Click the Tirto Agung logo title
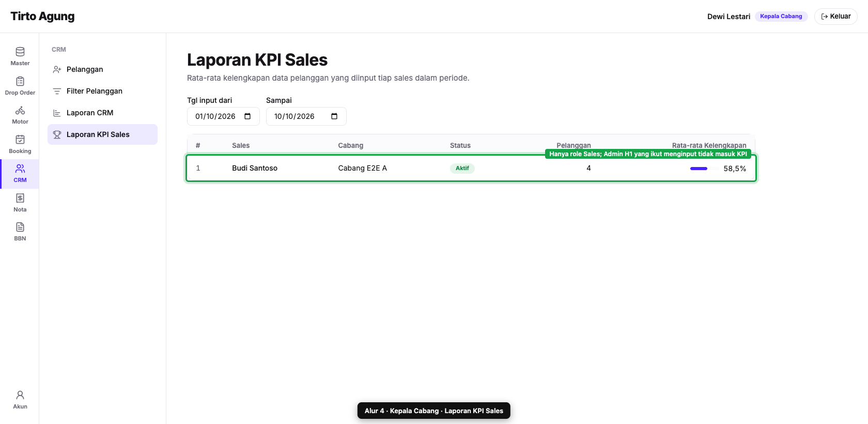Screen dimensions: 868x424 click(42, 17)
